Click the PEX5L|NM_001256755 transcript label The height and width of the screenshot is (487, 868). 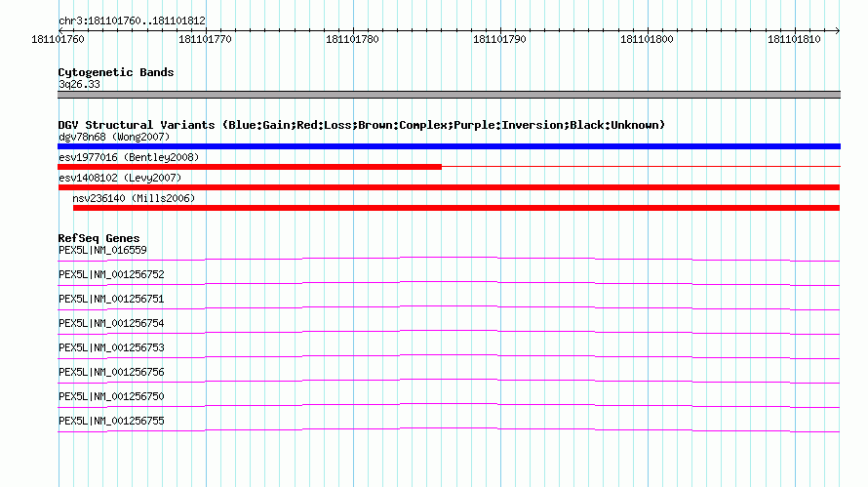coord(111,421)
